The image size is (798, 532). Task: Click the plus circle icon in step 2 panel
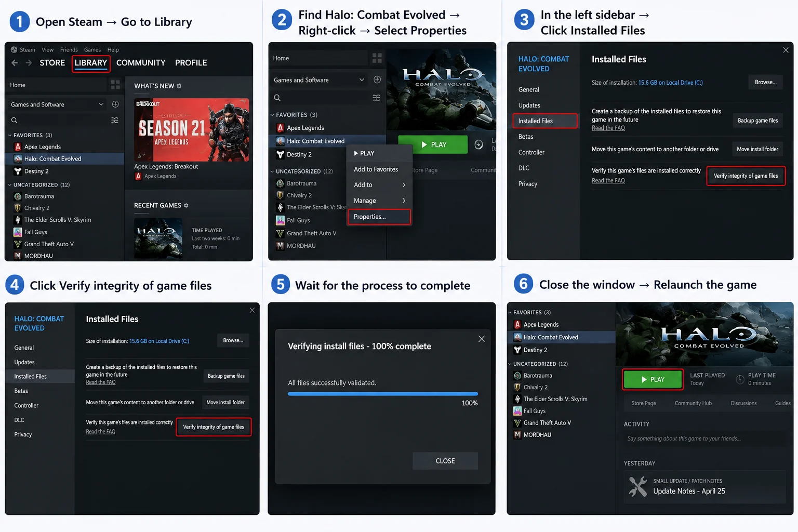click(x=377, y=79)
